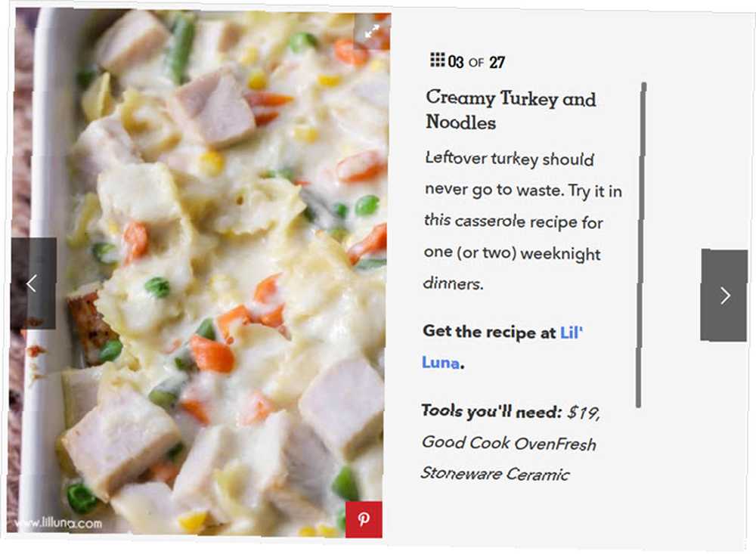Viewport: 756px width, 554px height.
Task: Click the word Noodles in the heading
Action: (460, 122)
